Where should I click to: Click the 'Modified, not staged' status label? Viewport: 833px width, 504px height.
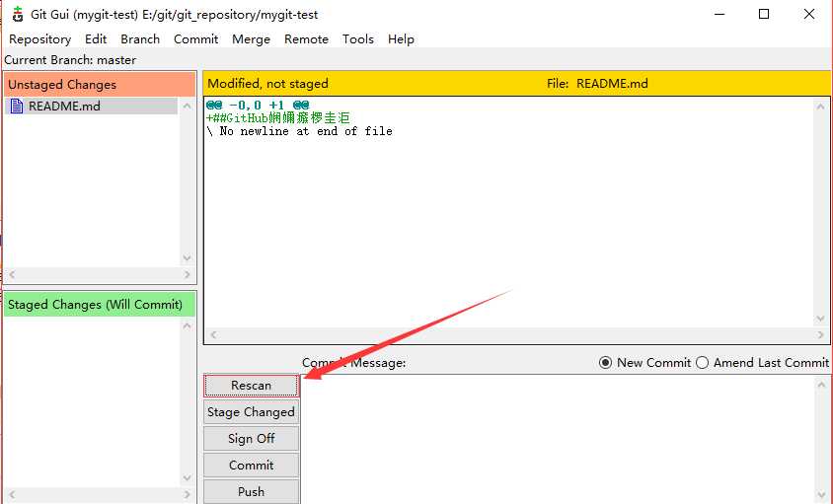tap(267, 84)
